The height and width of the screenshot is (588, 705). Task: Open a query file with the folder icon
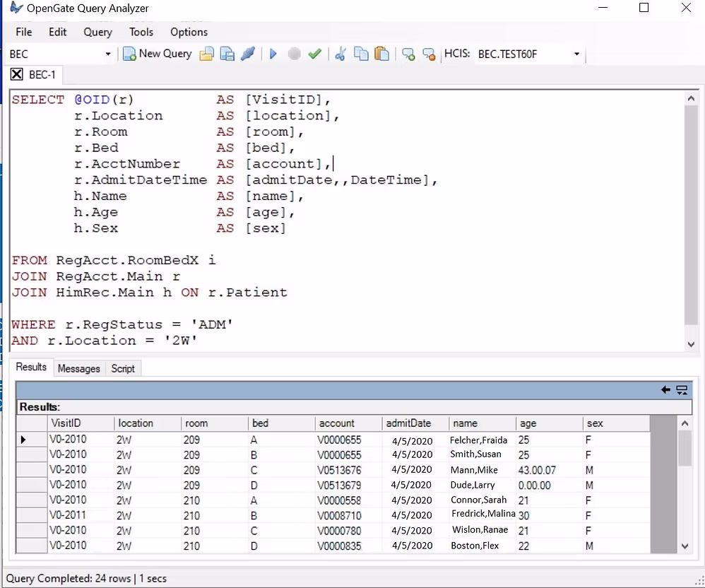coord(206,54)
